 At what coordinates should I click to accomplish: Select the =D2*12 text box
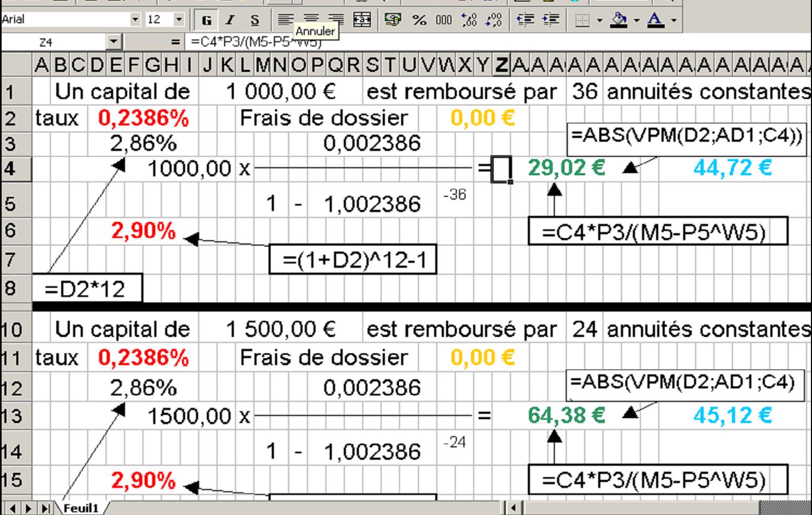[87, 288]
